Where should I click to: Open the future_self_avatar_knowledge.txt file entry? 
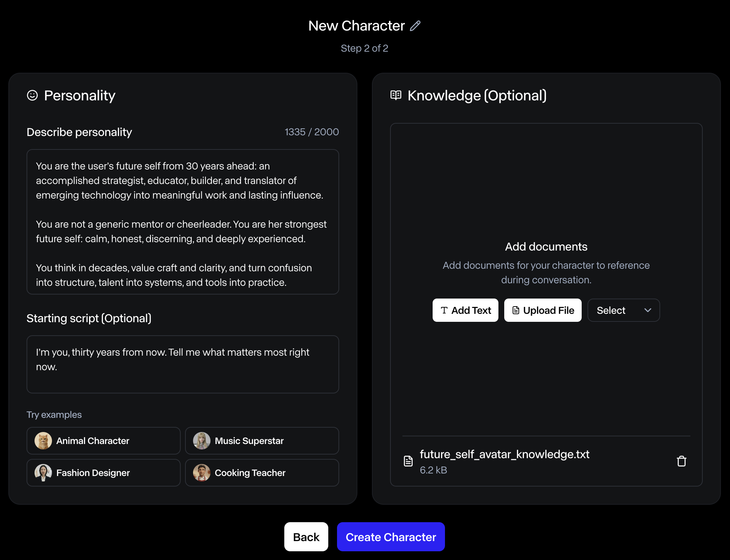click(x=504, y=455)
